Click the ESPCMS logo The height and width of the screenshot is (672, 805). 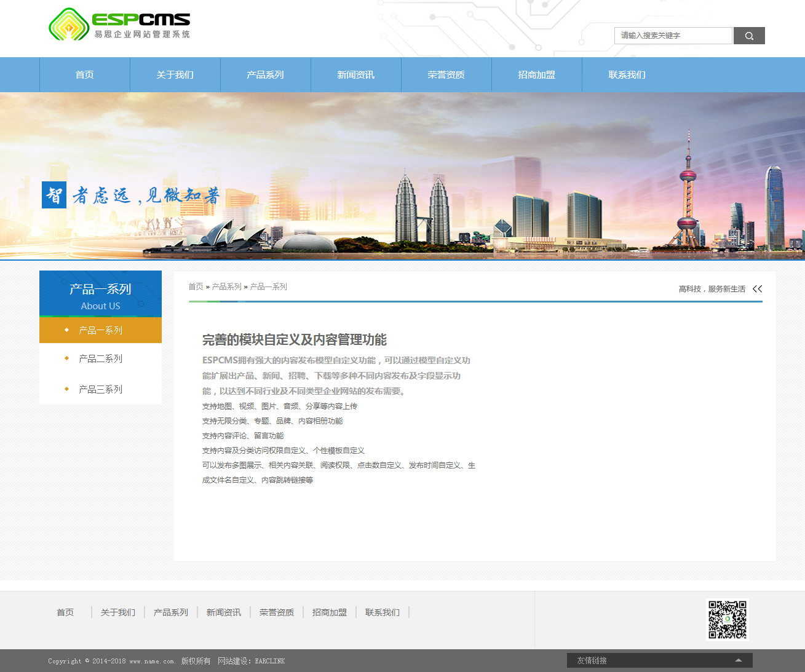click(119, 25)
